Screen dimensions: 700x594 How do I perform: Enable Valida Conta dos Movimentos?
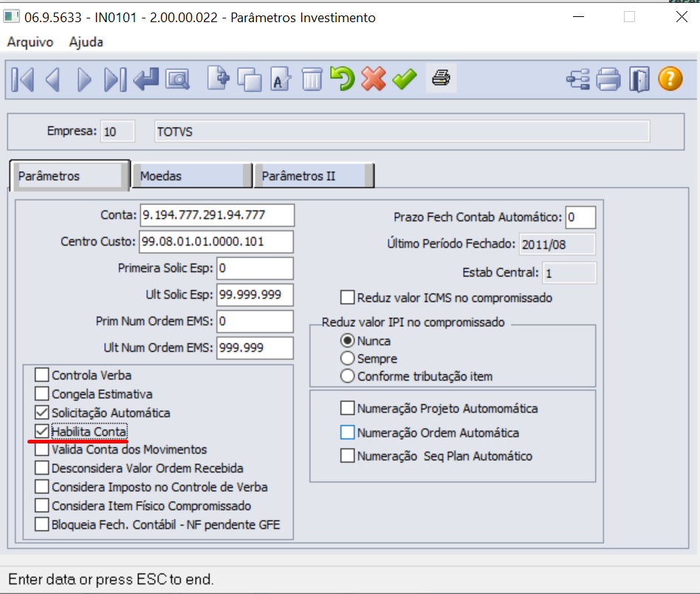coord(42,449)
